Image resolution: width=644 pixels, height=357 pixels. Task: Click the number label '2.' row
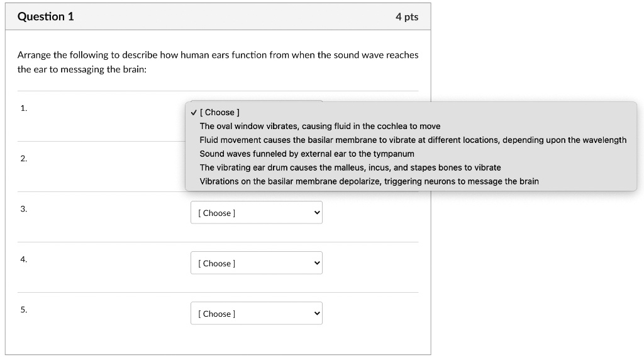(x=23, y=159)
